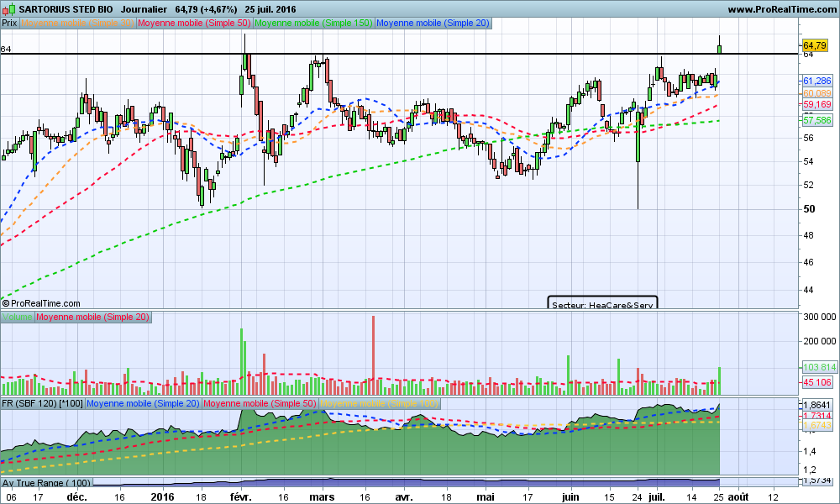The width and height of the screenshot is (840, 504).
Task: Click the 25 juil. 2016 date text
Action: (270, 9)
